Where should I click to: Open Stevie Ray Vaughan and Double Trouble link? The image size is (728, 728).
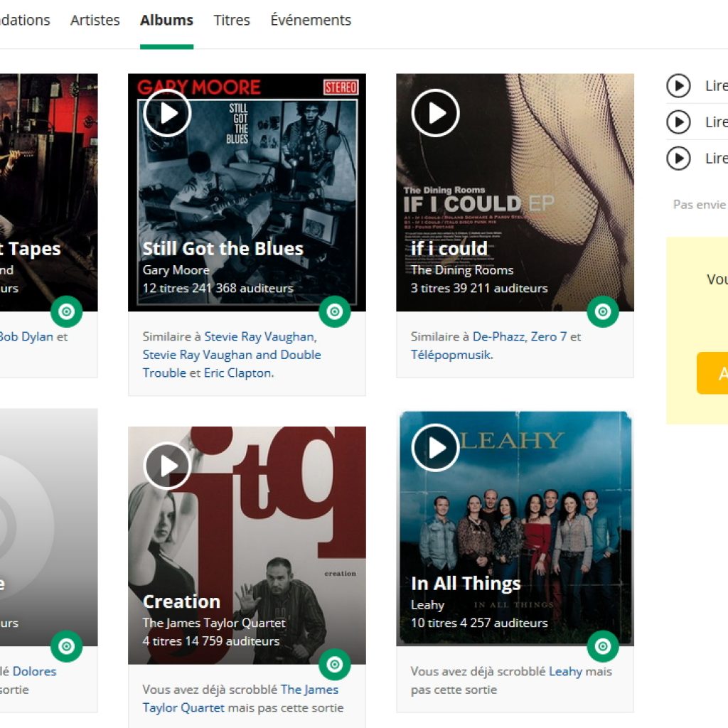point(232,363)
